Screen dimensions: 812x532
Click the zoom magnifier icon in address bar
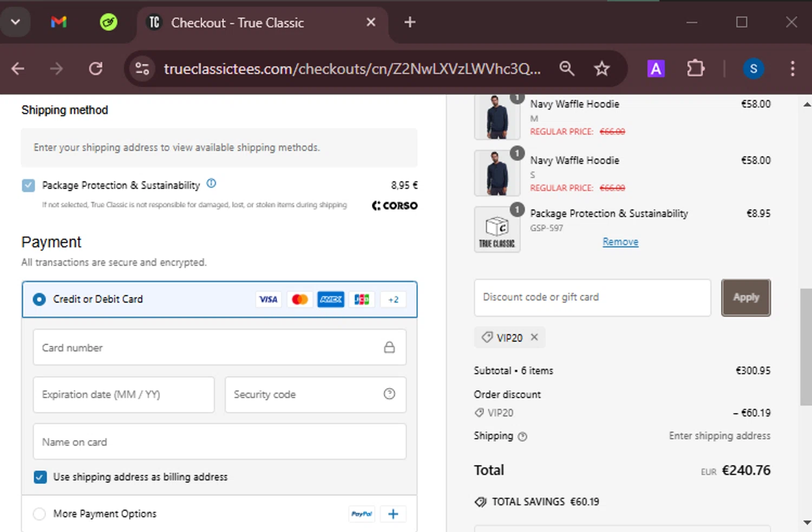567,69
